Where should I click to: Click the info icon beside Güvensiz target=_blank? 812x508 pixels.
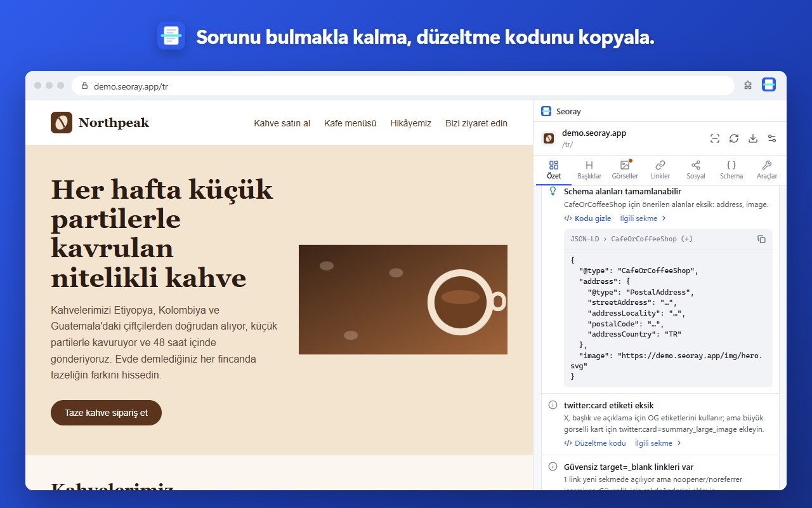pyautogui.click(x=553, y=467)
